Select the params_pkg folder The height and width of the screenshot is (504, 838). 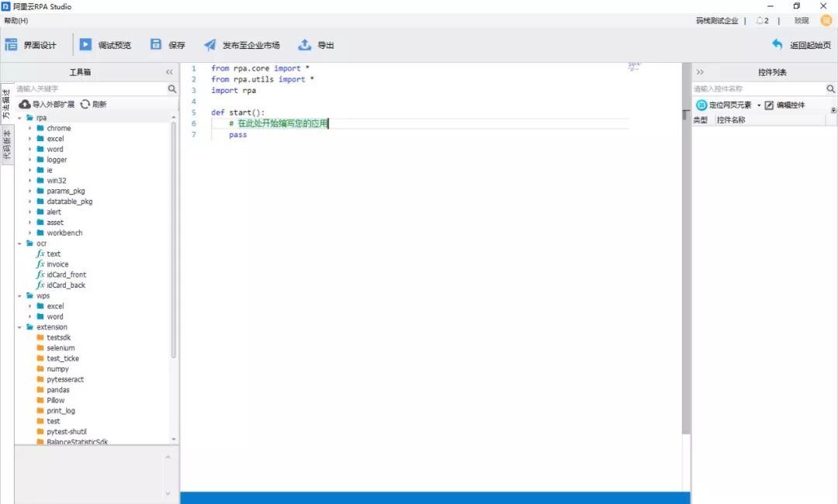click(x=61, y=192)
